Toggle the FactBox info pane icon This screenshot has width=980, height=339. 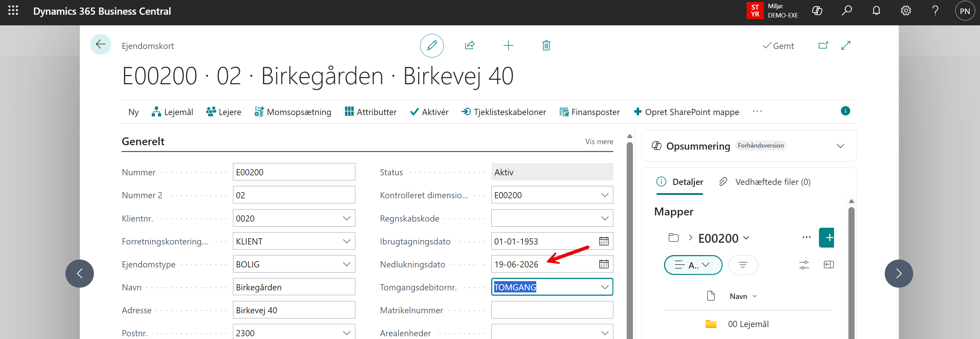(845, 111)
